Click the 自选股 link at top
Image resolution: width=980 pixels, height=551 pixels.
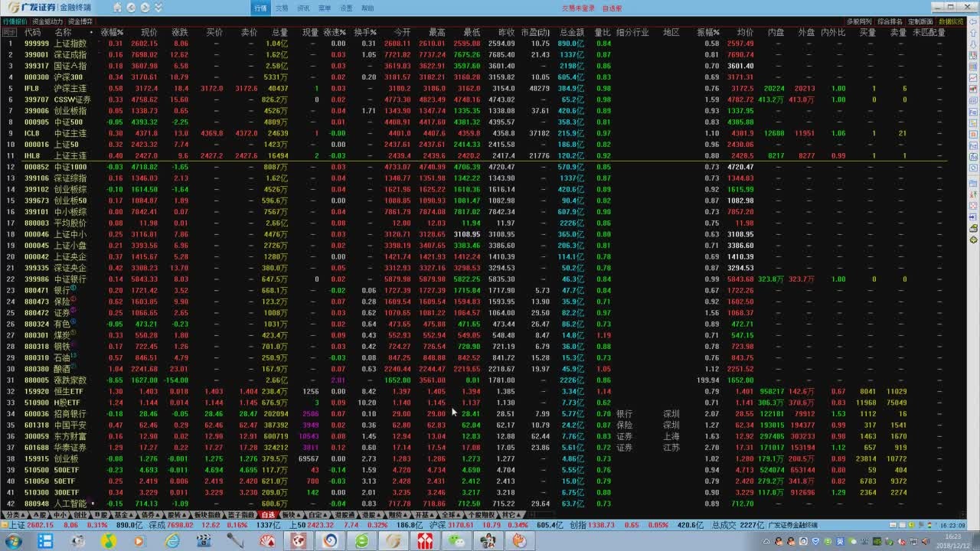(612, 8)
